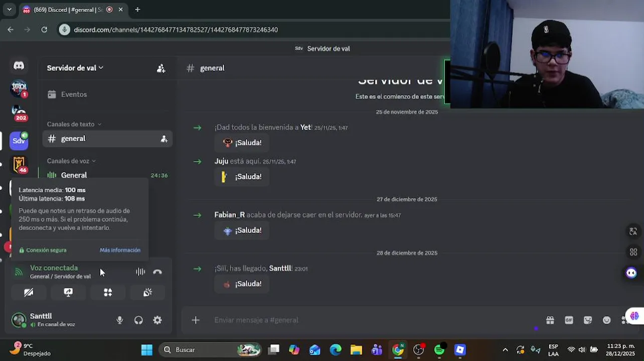This screenshot has height=361, width=644.
Task: Open the tab search dropdown arrow
Action: click(9, 10)
